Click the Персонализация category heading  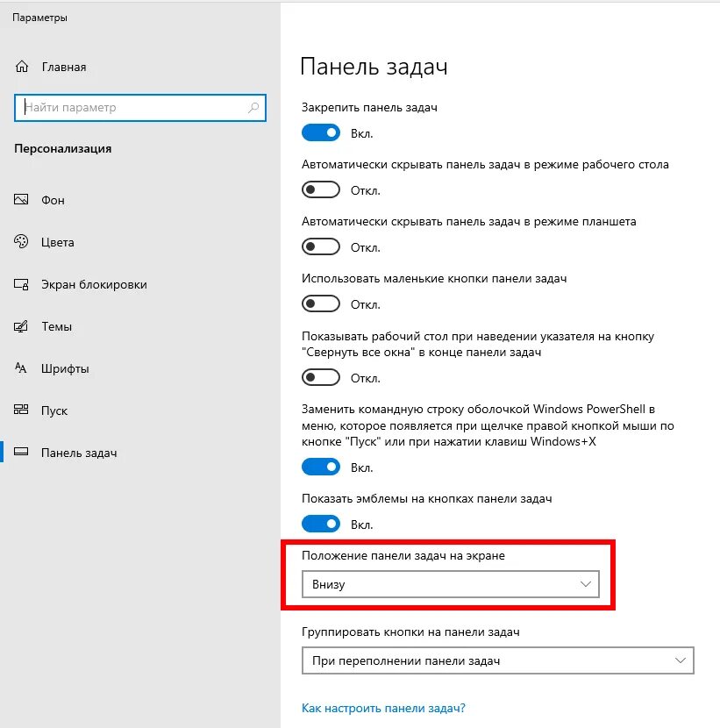[x=62, y=148]
